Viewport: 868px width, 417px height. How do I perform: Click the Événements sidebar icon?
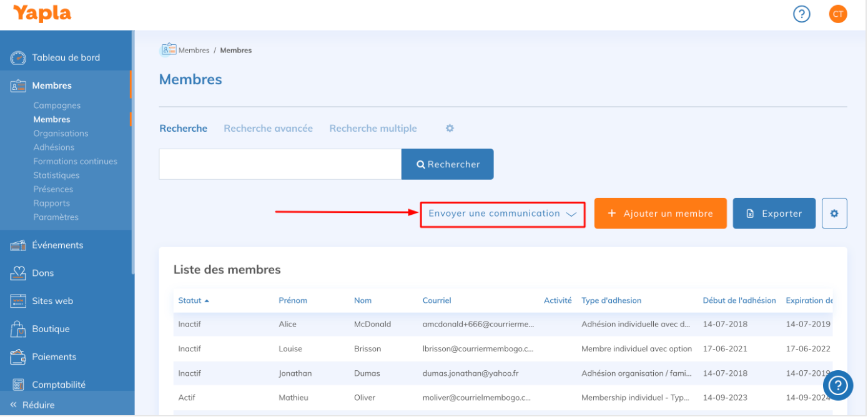tap(17, 245)
